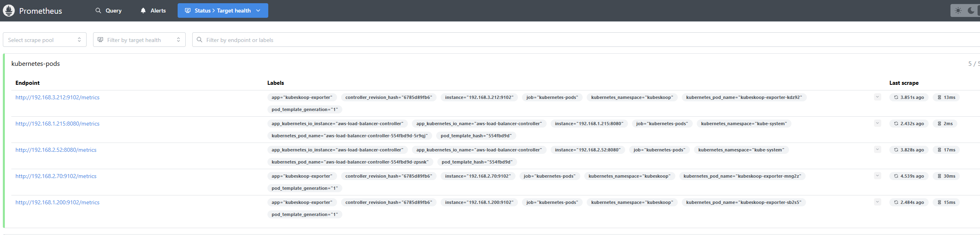Open the Query page
The height and width of the screenshot is (235, 980).
pos(108,10)
